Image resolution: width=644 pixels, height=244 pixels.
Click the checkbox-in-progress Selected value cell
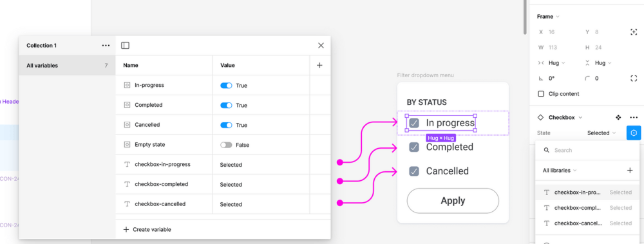tap(261, 165)
